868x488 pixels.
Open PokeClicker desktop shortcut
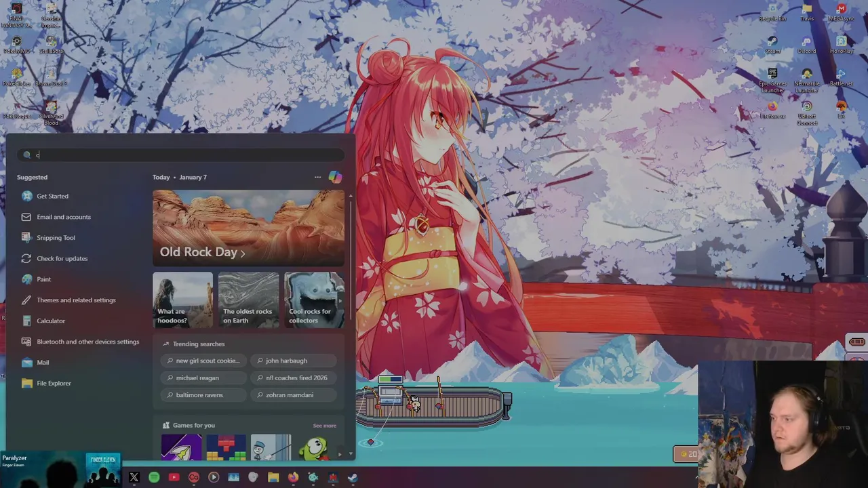(x=17, y=77)
